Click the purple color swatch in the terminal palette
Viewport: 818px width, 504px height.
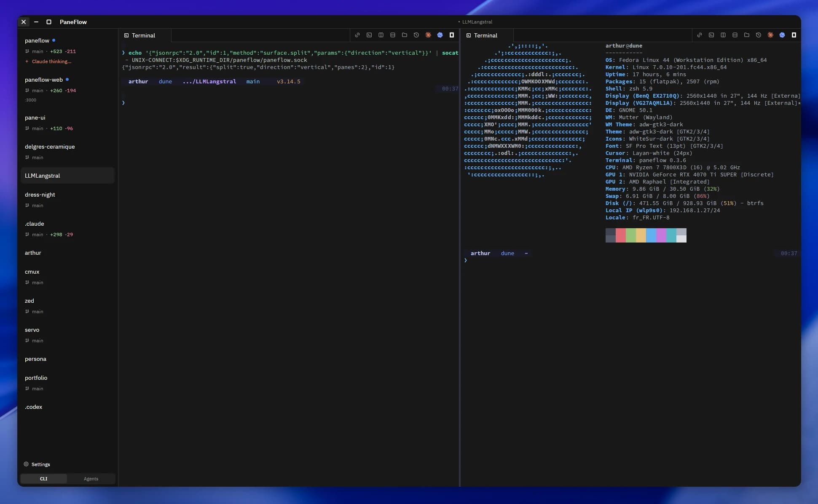[661, 235]
